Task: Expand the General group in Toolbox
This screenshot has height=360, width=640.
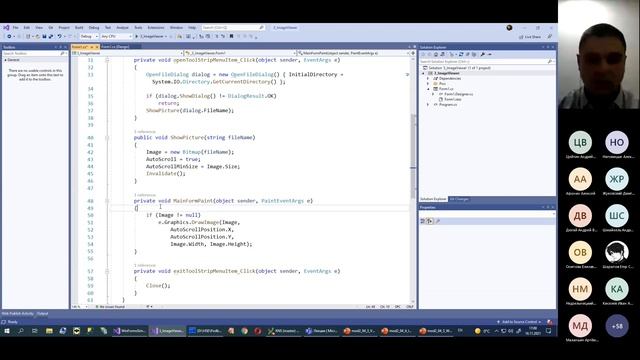Action: pos(6,60)
